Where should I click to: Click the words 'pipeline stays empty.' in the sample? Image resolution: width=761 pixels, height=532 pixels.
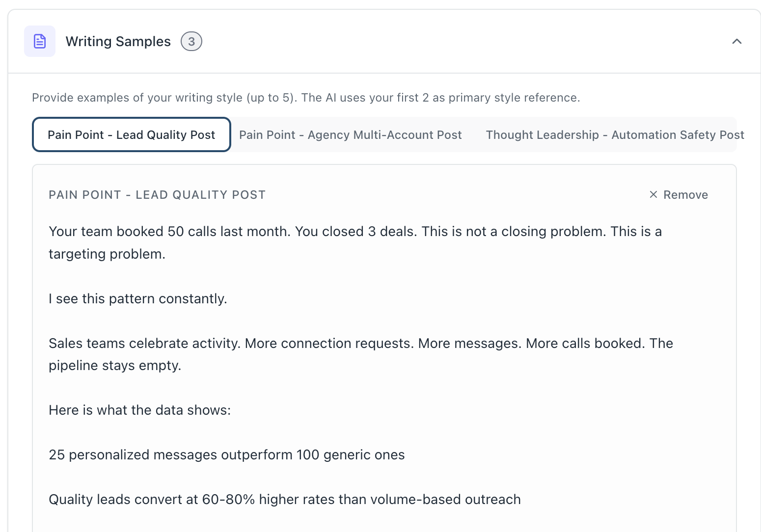(115, 366)
